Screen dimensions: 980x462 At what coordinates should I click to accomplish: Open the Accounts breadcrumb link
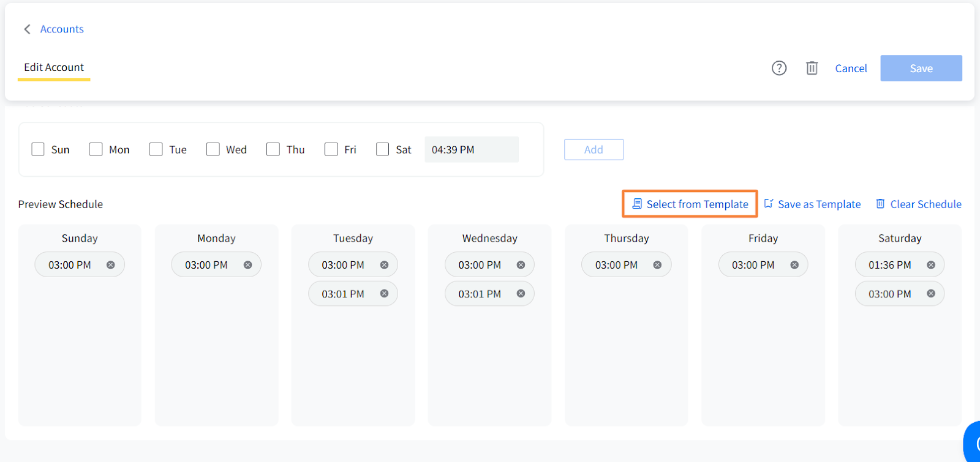pos(62,29)
